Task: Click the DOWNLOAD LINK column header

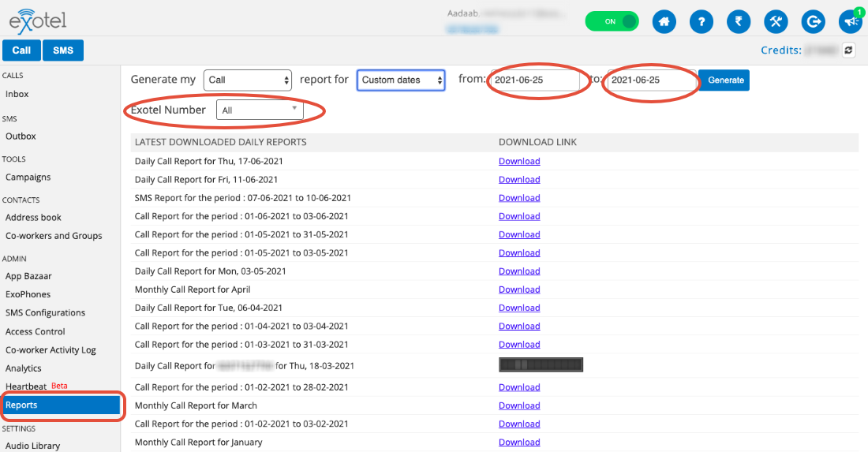Action: [x=537, y=142]
